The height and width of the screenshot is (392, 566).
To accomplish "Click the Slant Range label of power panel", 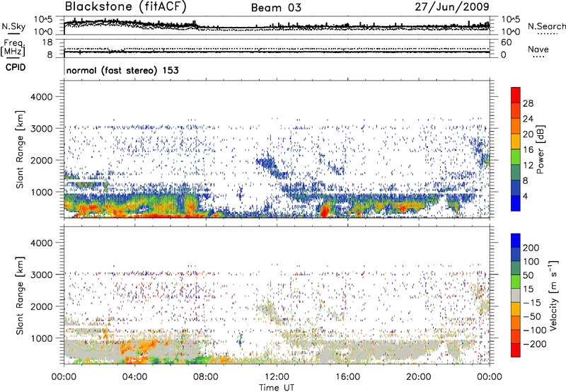I will [20, 149].
